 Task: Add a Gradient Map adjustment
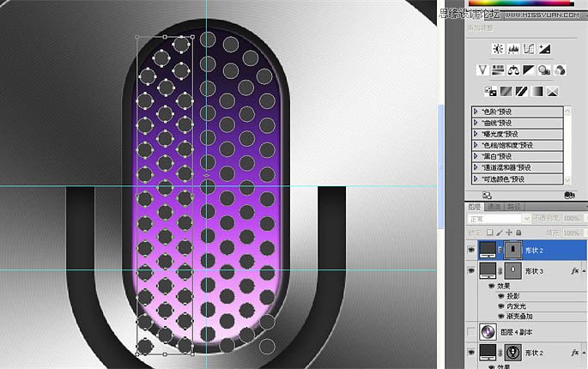(536, 91)
